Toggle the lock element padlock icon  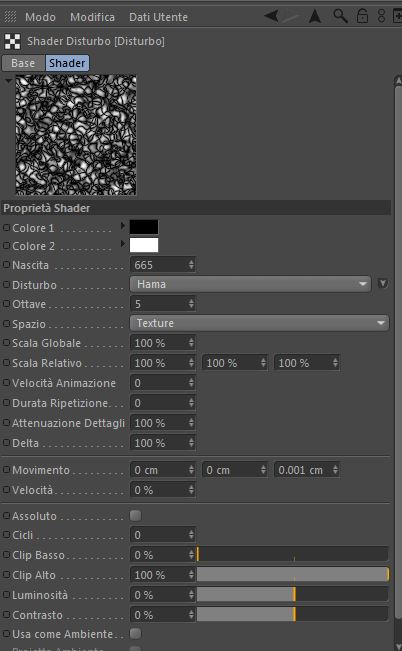tap(362, 16)
